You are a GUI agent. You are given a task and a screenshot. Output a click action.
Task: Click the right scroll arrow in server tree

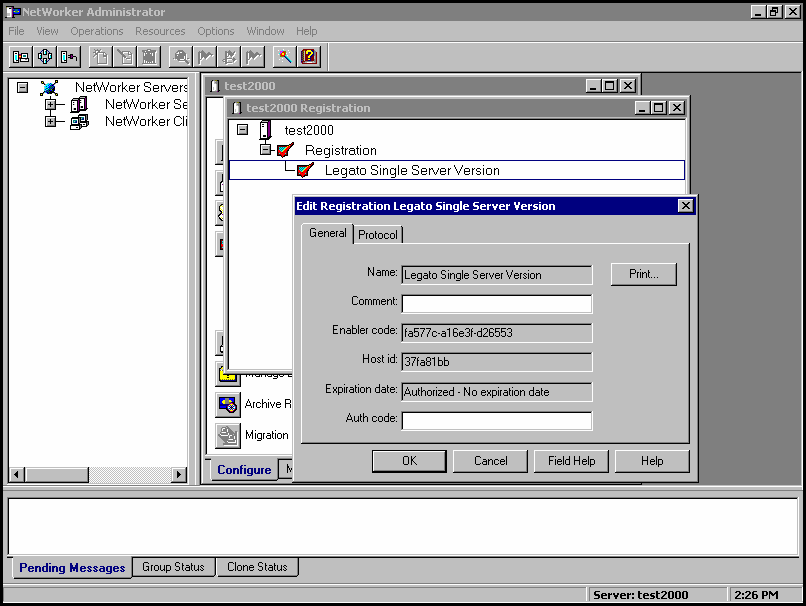click(179, 474)
